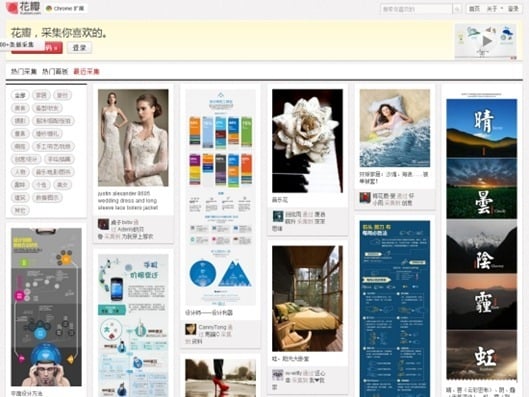Viewport: 529px width, 397px height.
Task: Click inside the search input field
Action: tap(417, 9)
